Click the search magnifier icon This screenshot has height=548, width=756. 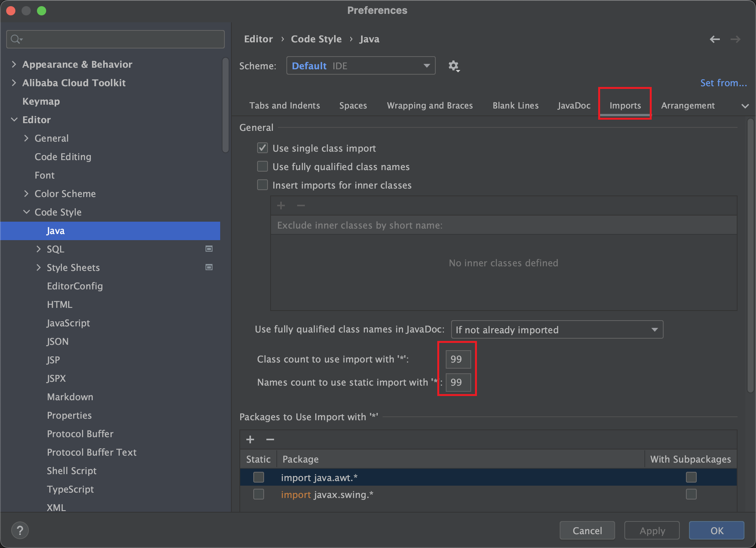[16, 39]
